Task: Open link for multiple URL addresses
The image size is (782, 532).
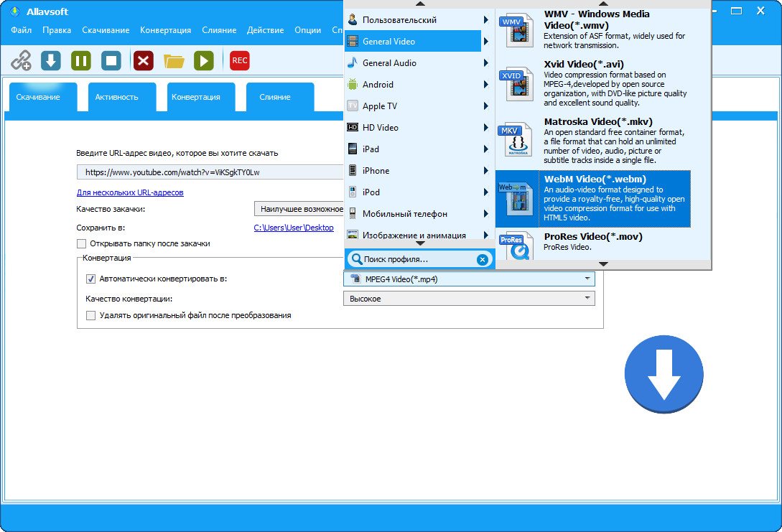Action: [x=130, y=192]
